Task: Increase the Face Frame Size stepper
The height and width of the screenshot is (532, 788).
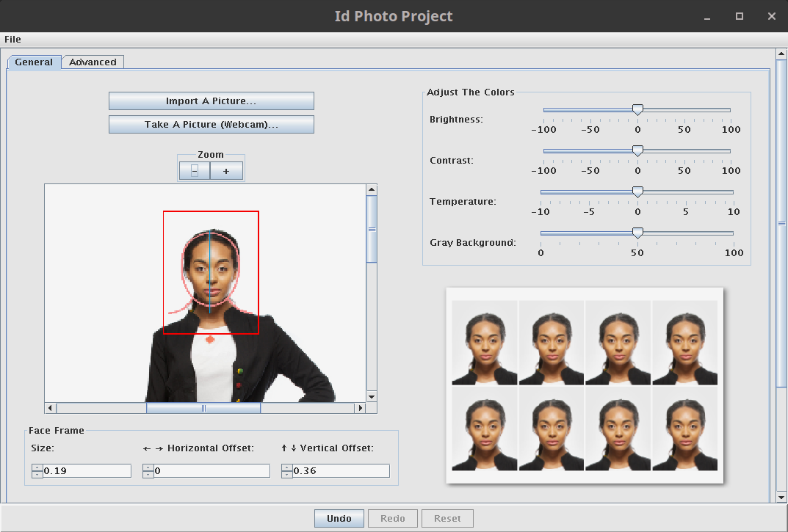Action: point(37,467)
